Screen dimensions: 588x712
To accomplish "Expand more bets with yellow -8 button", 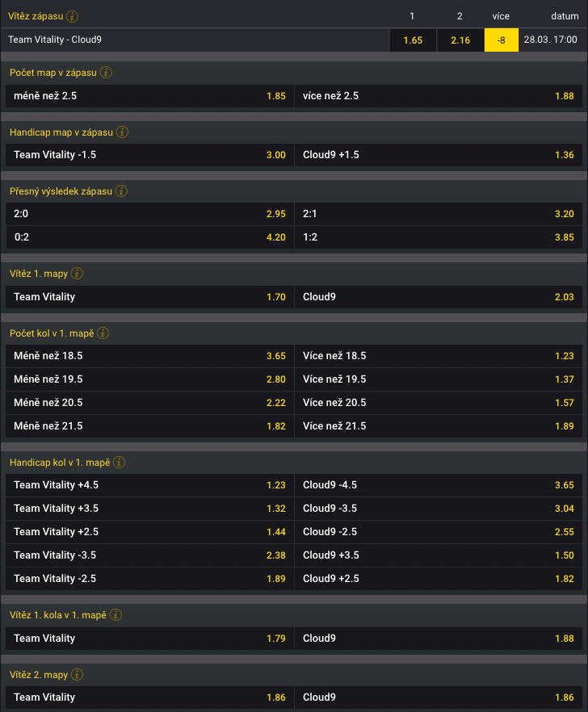I will pos(501,40).
